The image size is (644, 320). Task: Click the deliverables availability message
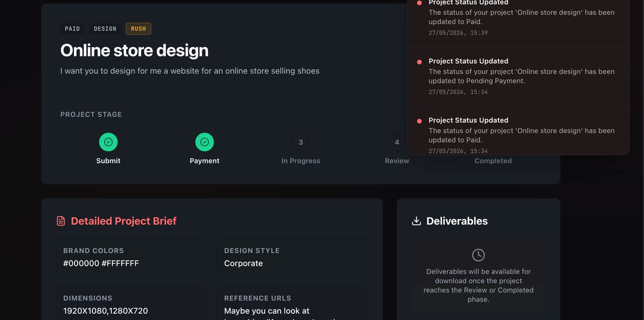pos(479,285)
